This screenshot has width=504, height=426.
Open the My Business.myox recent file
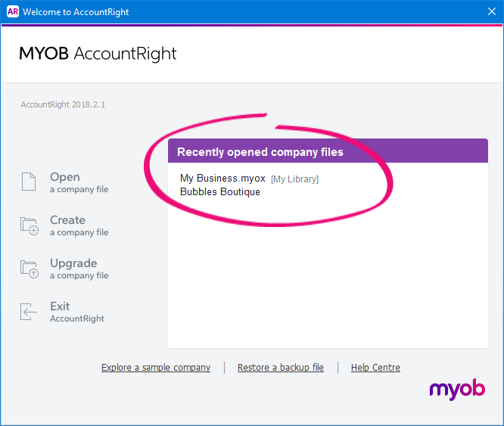222,178
